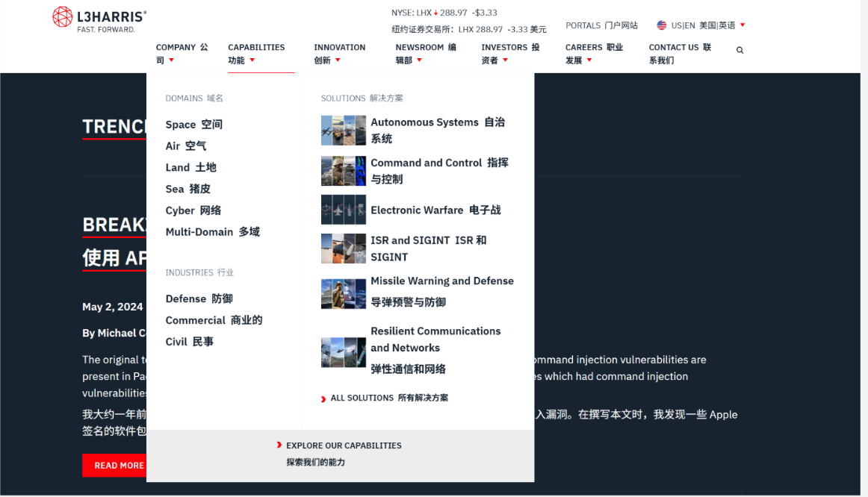Expand the Innovation dropdown menu

click(x=339, y=54)
